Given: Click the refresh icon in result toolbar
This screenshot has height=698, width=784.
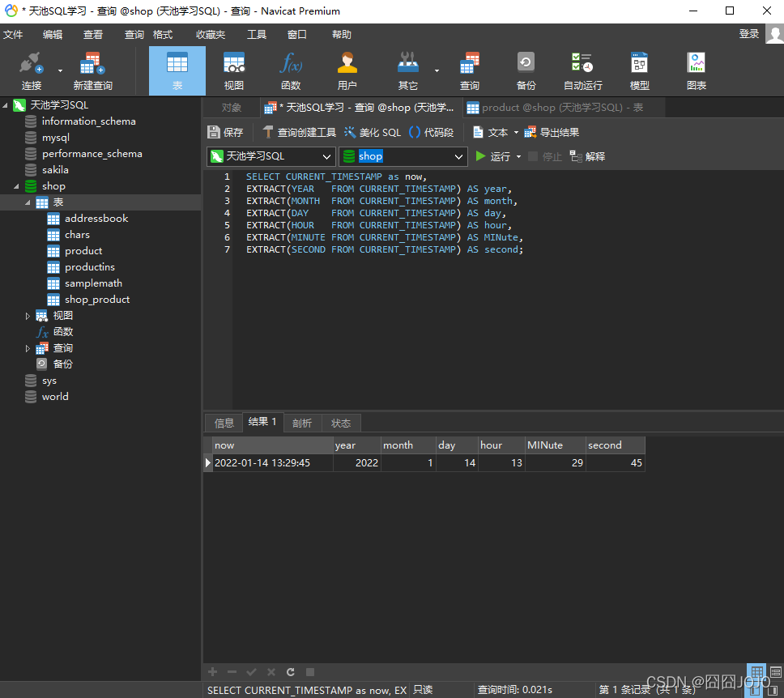Looking at the screenshot, I should click(291, 671).
